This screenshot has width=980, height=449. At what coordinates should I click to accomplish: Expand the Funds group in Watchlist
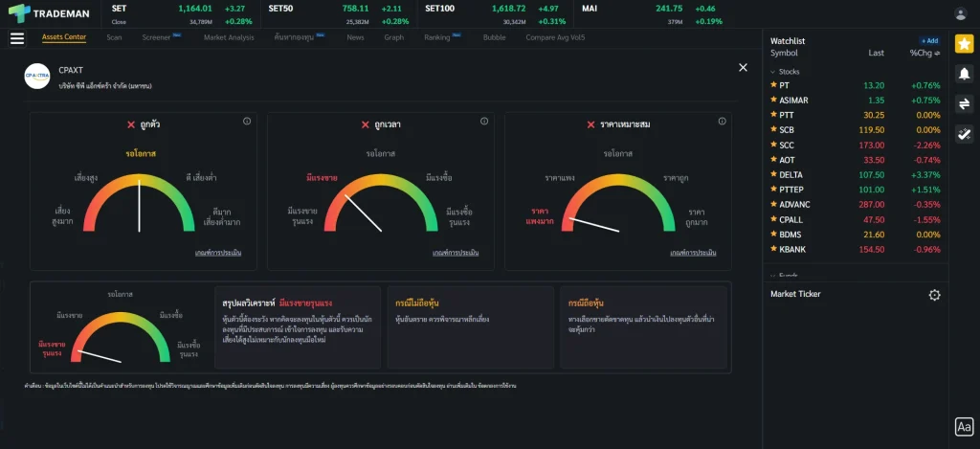[772, 275]
